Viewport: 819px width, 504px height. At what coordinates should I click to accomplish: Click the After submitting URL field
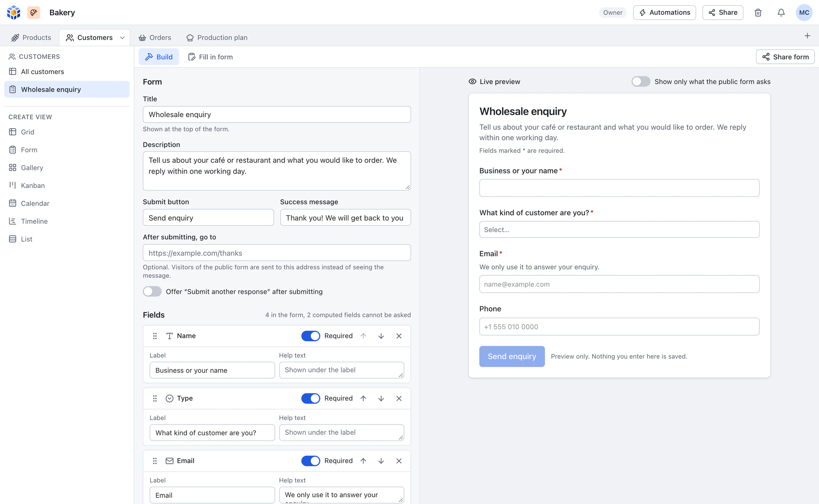[x=277, y=253]
